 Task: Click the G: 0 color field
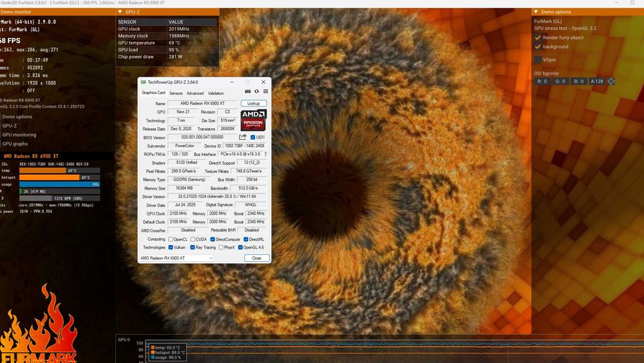[x=561, y=81]
